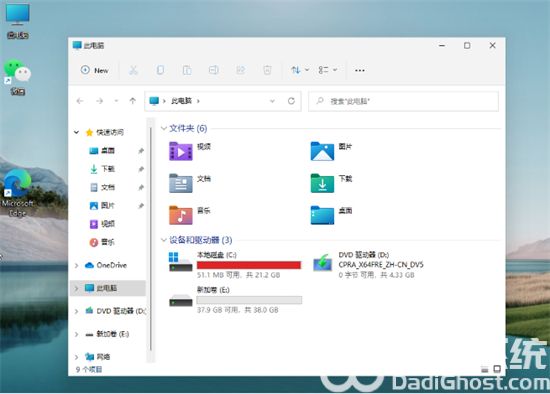Open the WeChat desktop shortcut

click(18, 77)
